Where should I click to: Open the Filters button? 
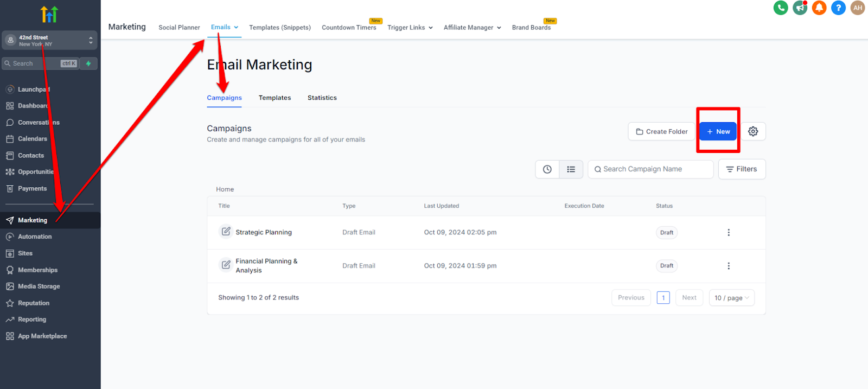pyautogui.click(x=742, y=169)
